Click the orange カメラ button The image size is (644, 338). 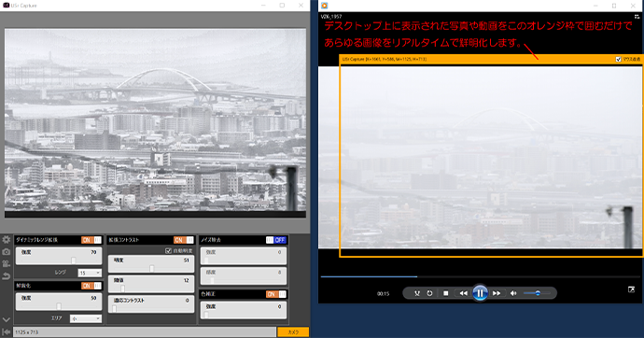293,331
